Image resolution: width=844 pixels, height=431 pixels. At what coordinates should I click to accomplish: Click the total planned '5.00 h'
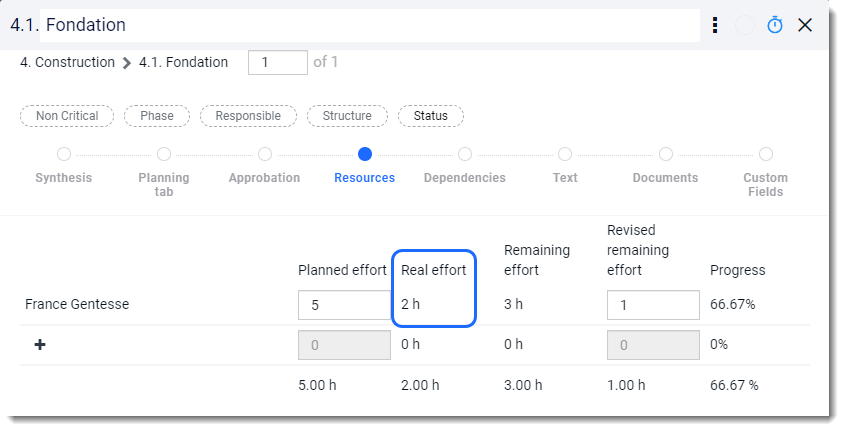pyautogui.click(x=317, y=385)
